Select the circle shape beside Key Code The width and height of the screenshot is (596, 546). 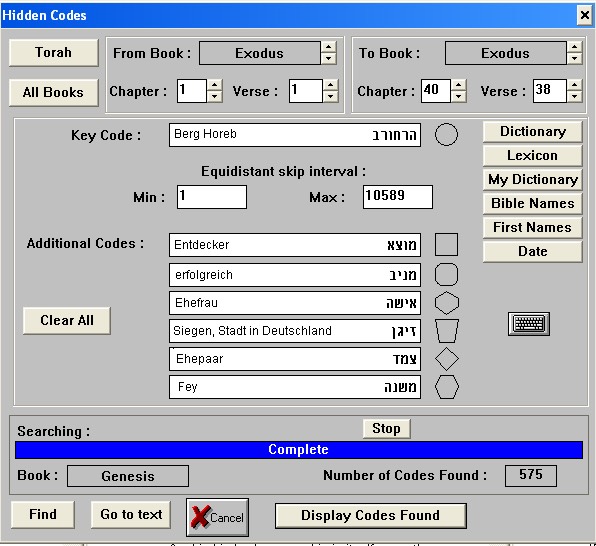[446, 135]
